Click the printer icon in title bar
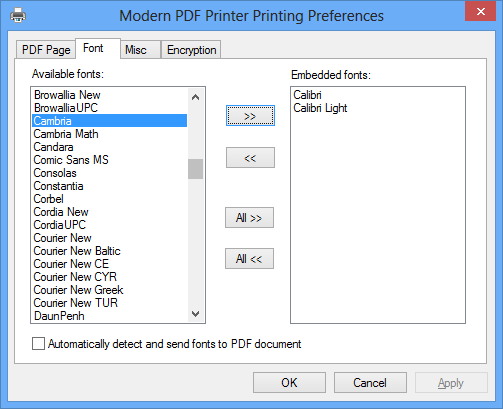503x409 pixels. (x=18, y=15)
